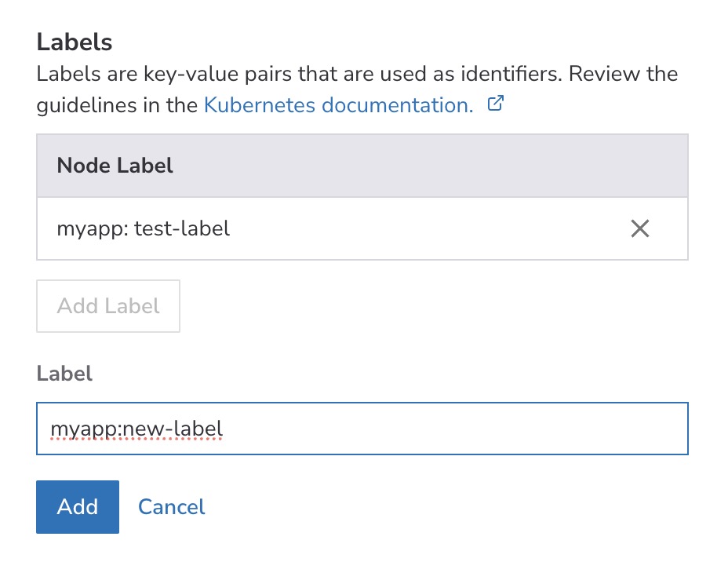Click the underlined myapp:new-label text
The width and height of the screenshot is (728, 562).
tap(136, 429)
